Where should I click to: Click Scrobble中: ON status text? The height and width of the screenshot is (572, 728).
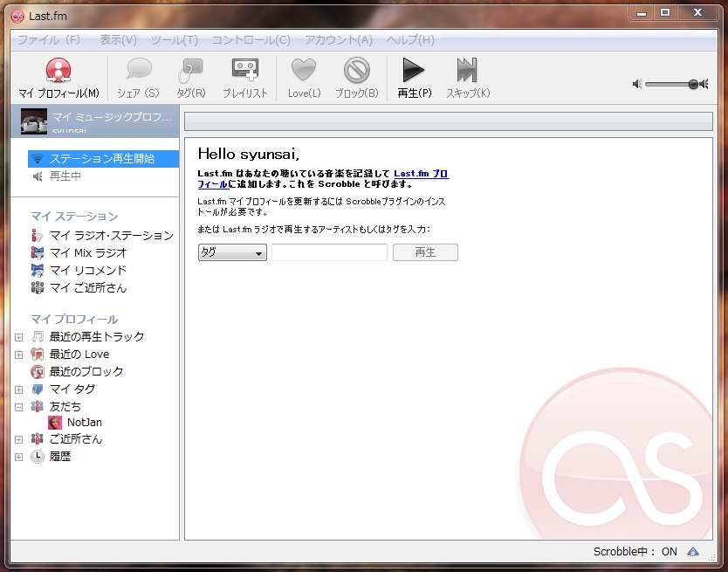(x=635, y=552)
